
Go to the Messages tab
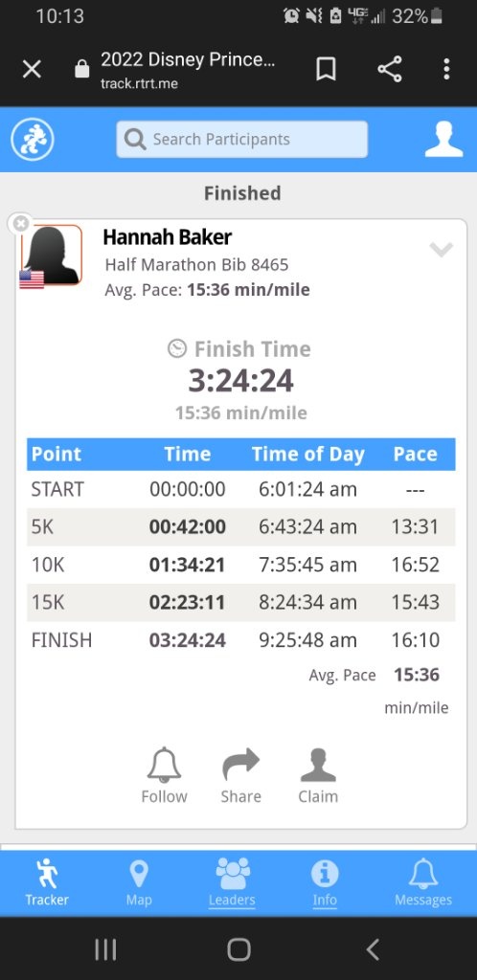(x=423, y=883)
